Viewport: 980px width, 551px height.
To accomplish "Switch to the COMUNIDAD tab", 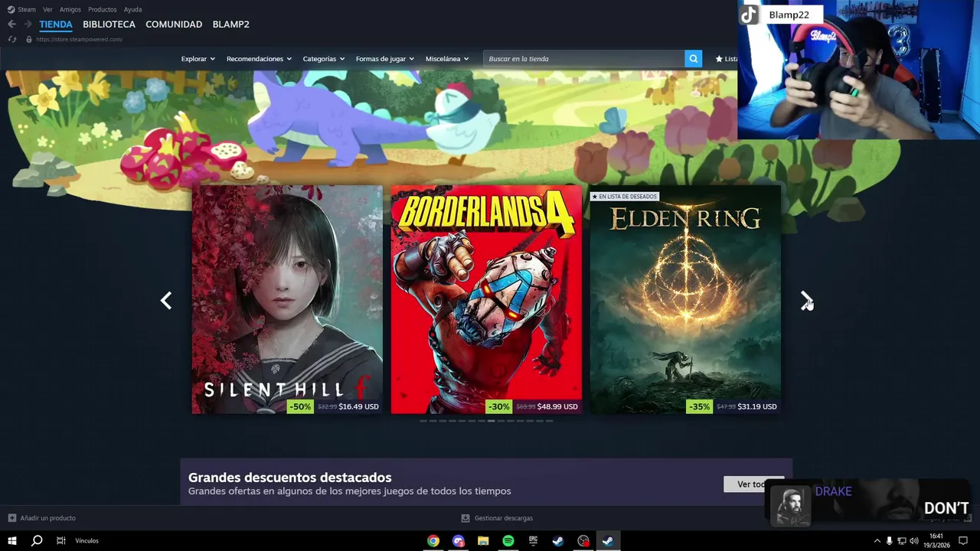I will tap(174, 24).
